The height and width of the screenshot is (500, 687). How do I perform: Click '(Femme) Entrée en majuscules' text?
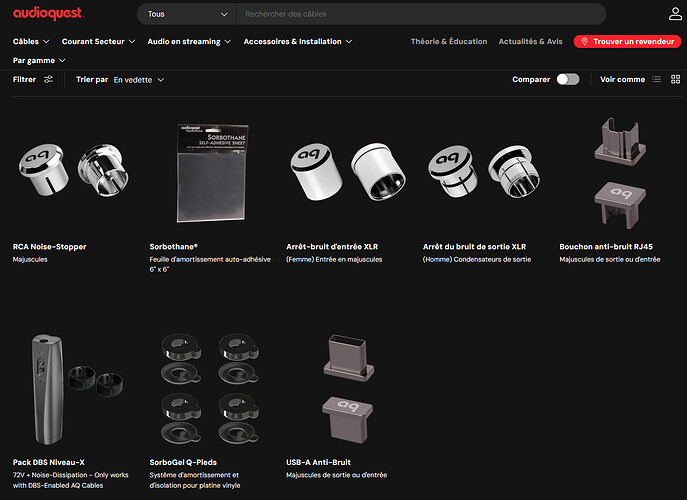334,259
